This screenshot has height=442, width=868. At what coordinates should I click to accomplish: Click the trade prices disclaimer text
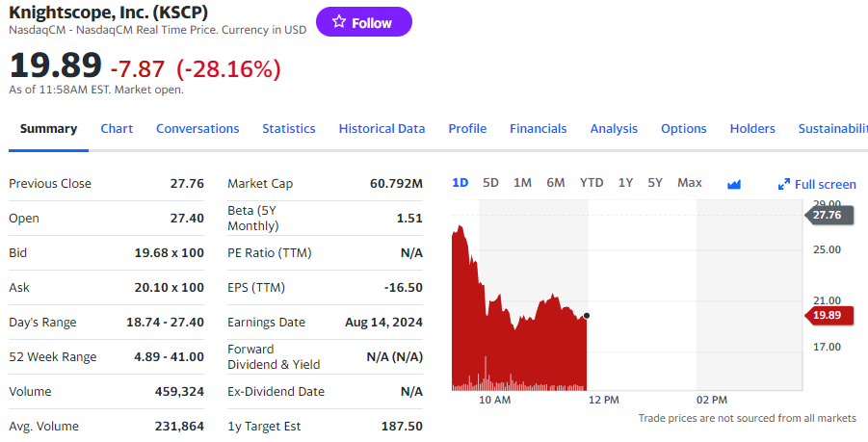click(748, 418)
